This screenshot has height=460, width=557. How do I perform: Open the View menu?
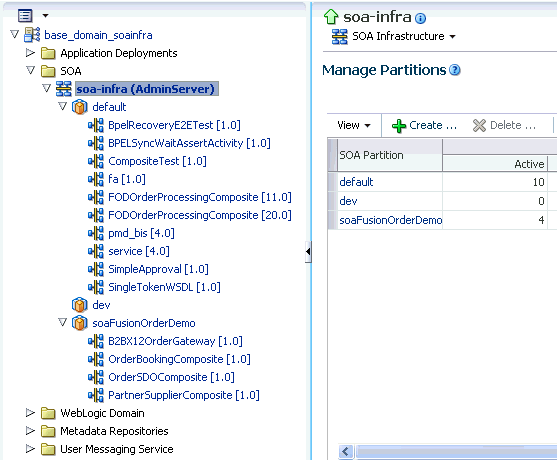click(x=354, y=125)
